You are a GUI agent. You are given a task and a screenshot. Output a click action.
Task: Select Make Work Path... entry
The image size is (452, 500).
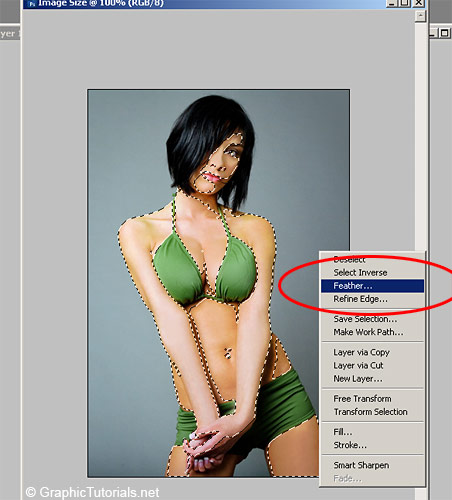[372, 332]
